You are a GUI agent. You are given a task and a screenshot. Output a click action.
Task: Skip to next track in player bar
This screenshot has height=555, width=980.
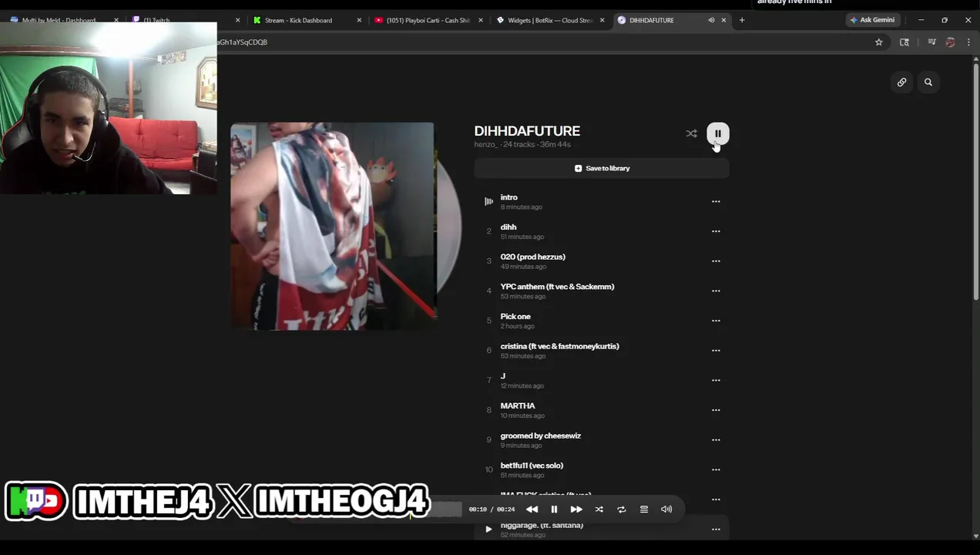(x=576, y=510)
